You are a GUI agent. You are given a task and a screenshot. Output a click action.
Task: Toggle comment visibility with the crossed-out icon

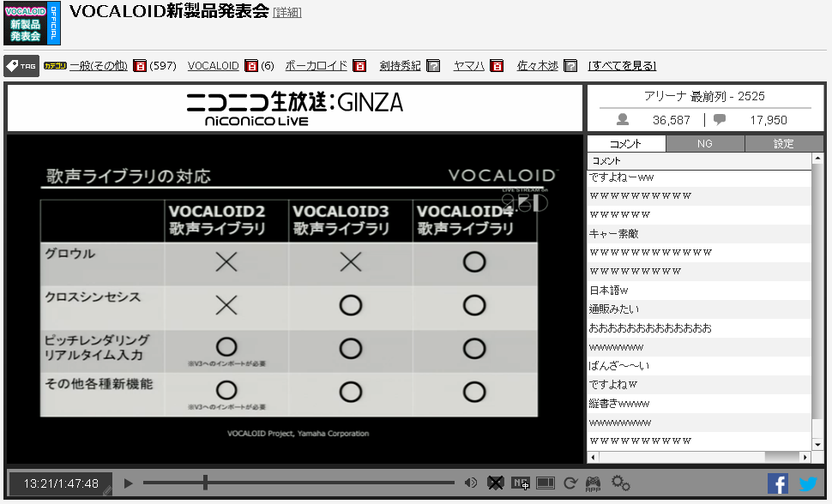point(496,482)
